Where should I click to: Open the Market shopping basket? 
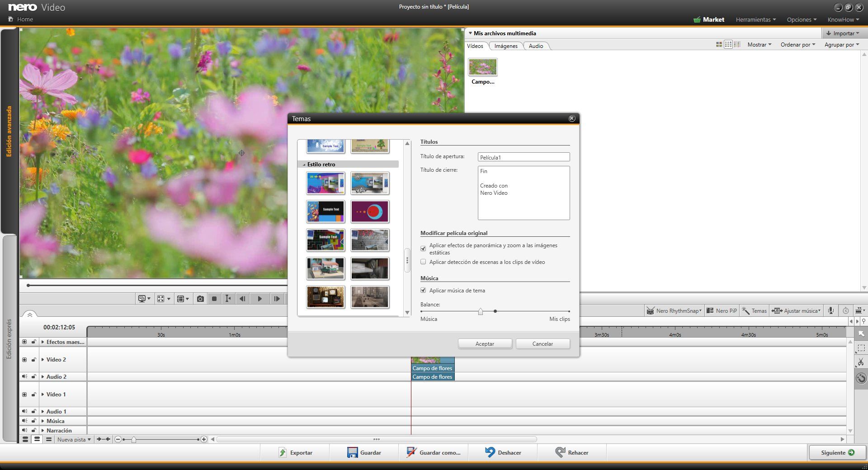click(709, 19)
